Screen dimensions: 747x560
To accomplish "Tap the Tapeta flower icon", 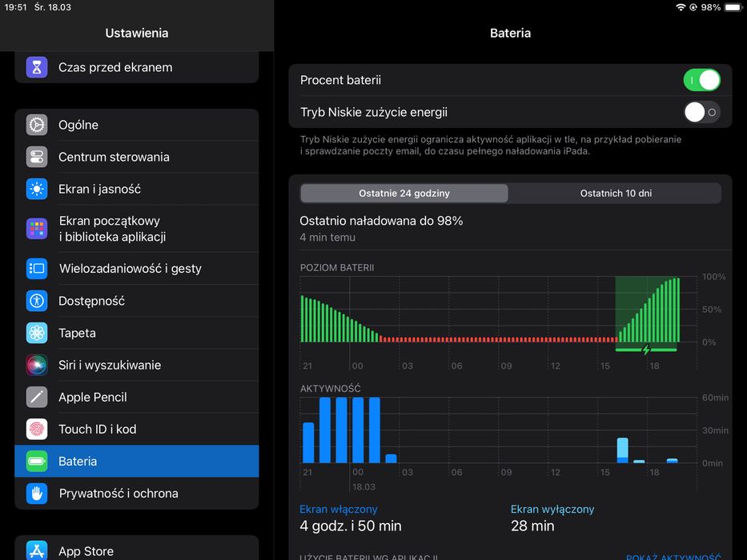I will coord(37,333).
